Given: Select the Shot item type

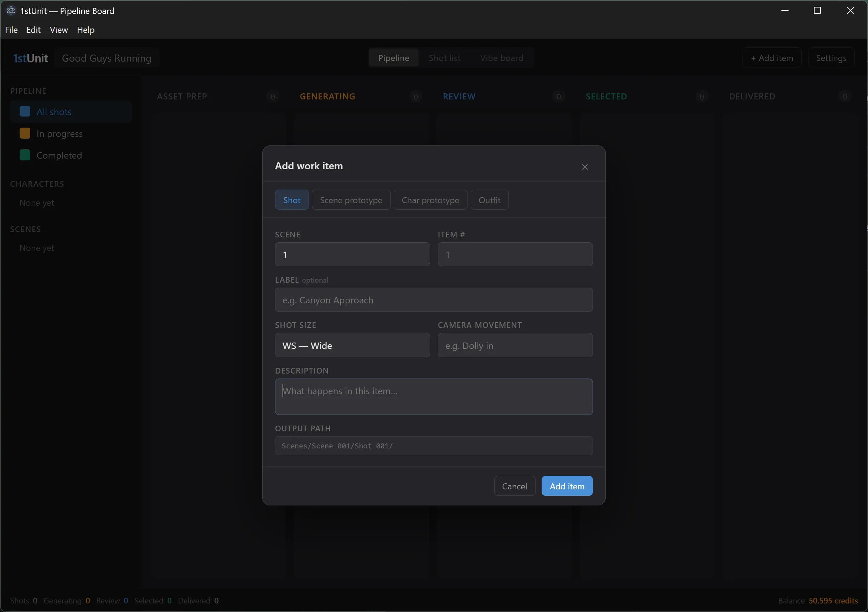Looking at the screenshot, I should click(291, 200).
